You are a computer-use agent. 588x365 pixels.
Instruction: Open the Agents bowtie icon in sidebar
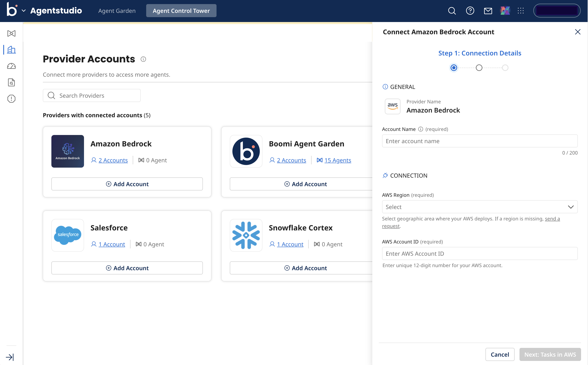tap(11, 33)
